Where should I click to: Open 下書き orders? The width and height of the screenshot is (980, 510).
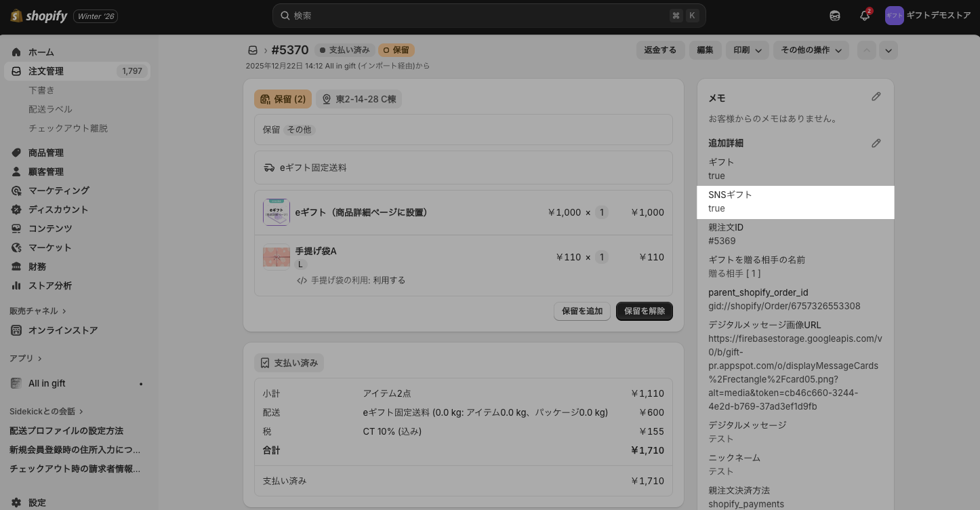41,90
